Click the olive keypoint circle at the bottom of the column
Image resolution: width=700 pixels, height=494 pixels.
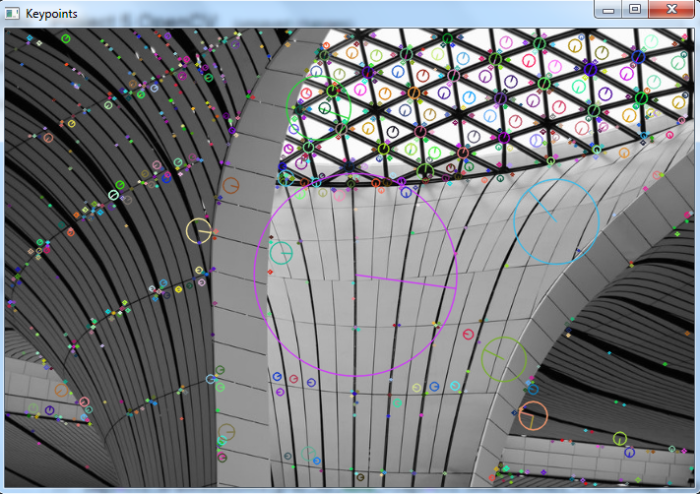pyautogui.click(x=226, y=432)
